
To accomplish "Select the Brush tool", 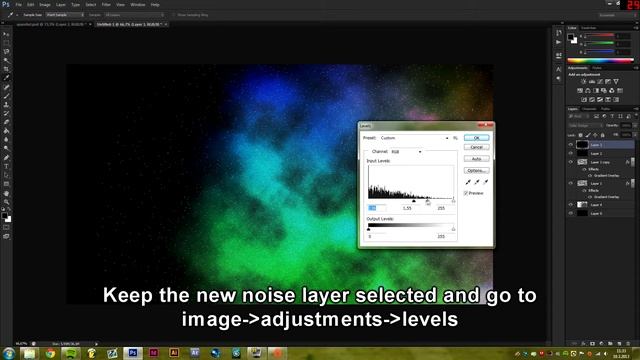I will [x=6, y=96].
